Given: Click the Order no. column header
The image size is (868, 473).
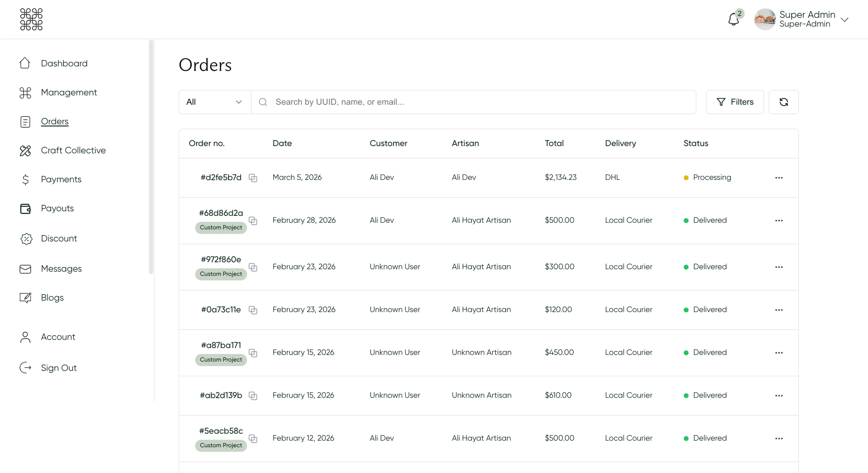Looking at the screenshot, I should [x=207, y=143].
